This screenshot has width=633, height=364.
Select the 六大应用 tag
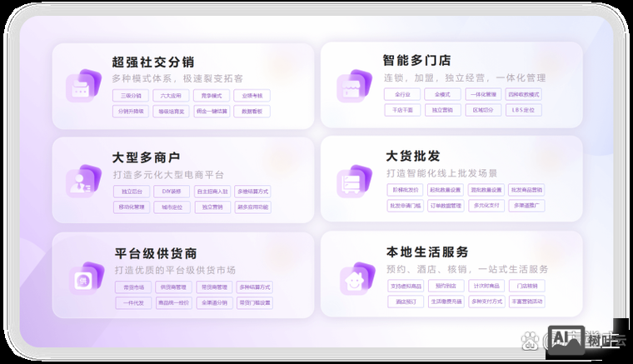click(172, 96)
